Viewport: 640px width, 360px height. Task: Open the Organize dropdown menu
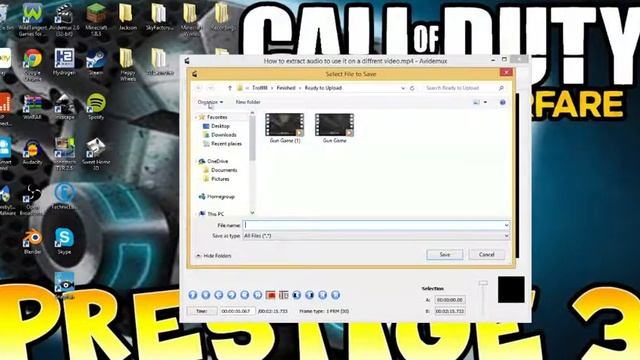click(x=210, y=102)
